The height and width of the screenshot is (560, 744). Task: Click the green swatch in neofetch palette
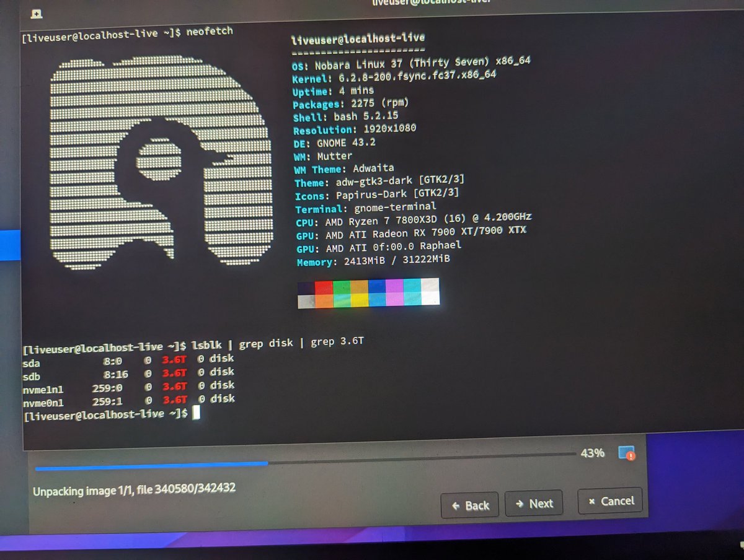[342, 286]
